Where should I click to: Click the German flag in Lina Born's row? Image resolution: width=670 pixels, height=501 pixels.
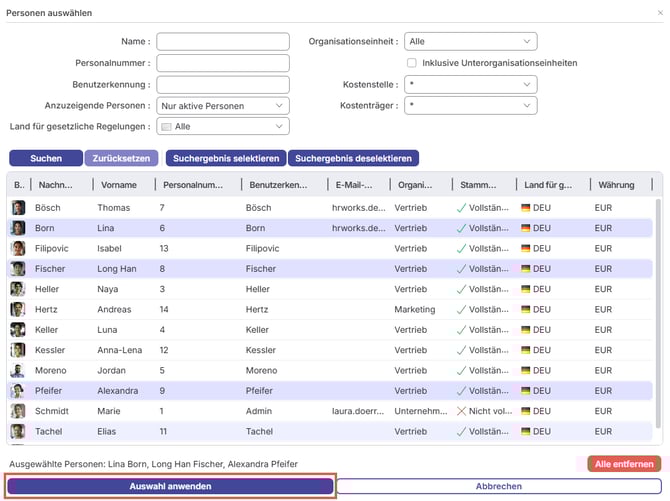[525, 228]
